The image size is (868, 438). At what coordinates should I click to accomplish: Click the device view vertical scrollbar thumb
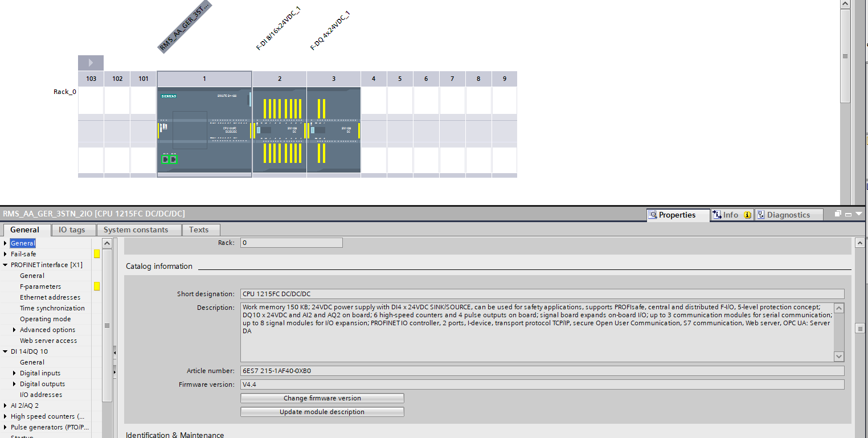(845, 56)
